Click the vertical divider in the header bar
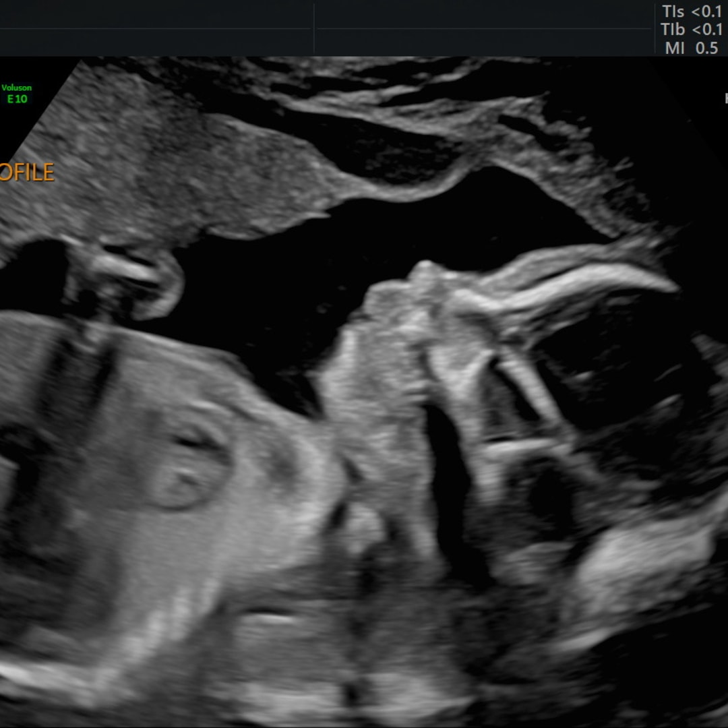Screen dimensions: 728x728 (x=314, y=28)
